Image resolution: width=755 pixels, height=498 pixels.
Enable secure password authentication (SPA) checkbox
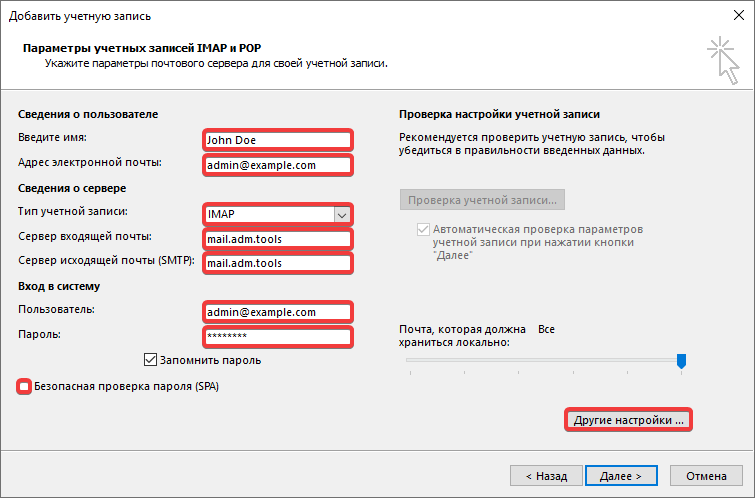(24, 386)
